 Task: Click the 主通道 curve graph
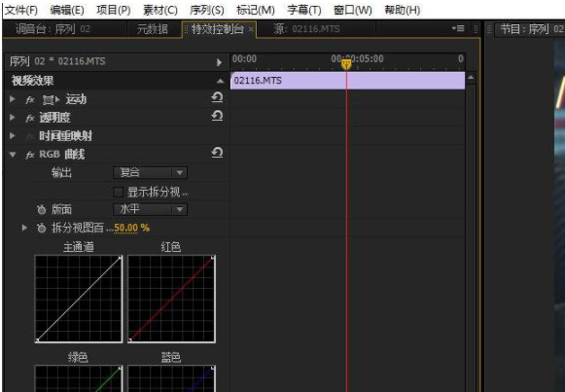click(x=79, y=299)
